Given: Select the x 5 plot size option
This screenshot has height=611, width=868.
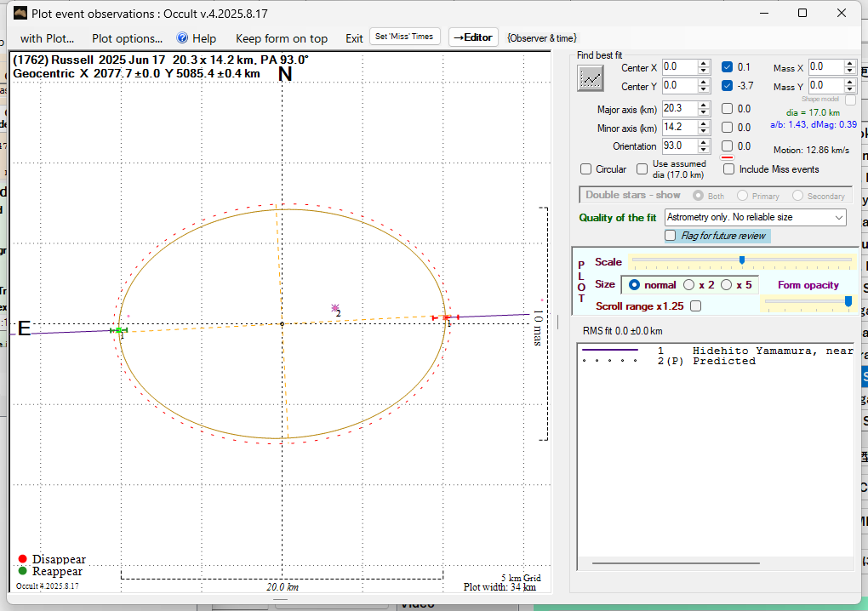Looking at the screenshot, I should click(x=727, y=285).
